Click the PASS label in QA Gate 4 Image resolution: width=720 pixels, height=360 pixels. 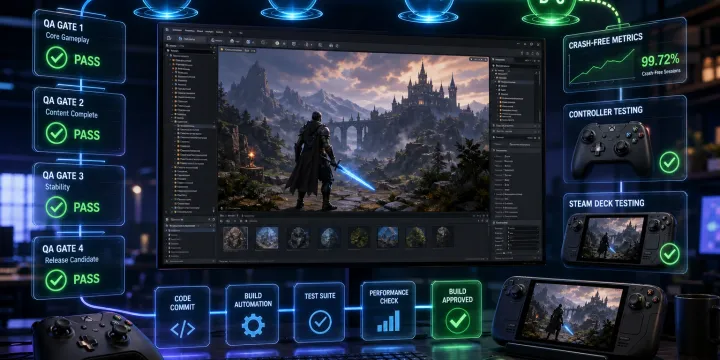pos(86,280)
